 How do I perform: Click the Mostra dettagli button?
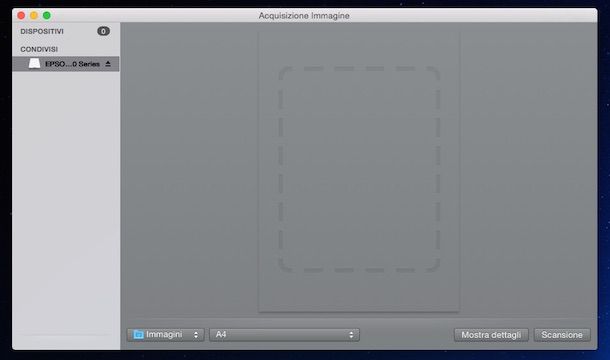(x=491, y=335)
